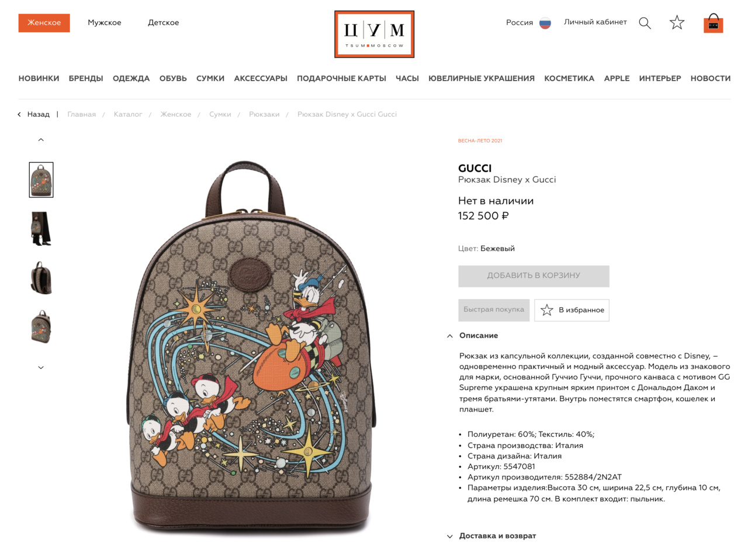The image size is (748, 560).
Task: Open the orange shopping bag cart
Action: pyautogui.click(x=713, y=23)
